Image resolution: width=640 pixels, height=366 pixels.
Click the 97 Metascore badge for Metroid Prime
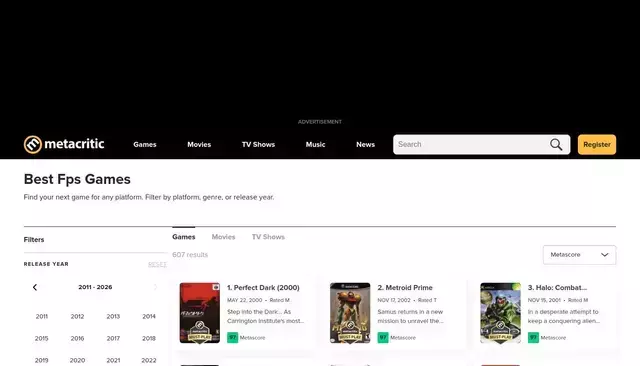[x=383, y=337]
